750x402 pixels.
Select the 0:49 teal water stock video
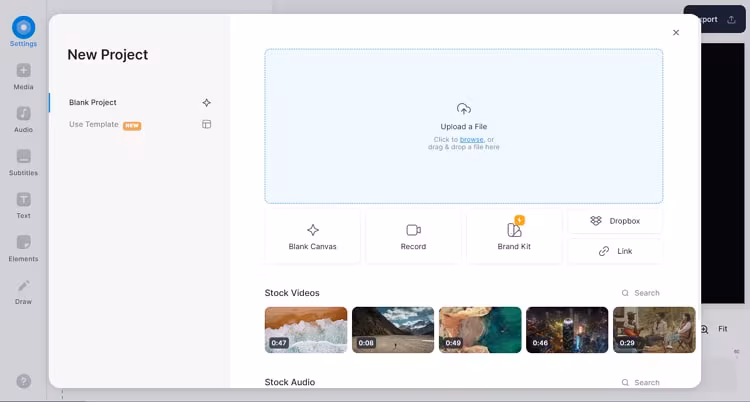point(480,330)
